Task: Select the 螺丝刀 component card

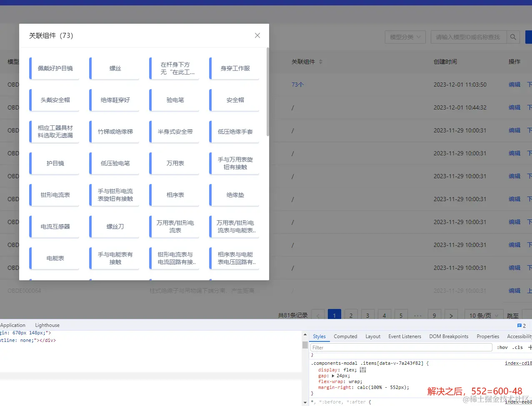Action: coord(114,227)
